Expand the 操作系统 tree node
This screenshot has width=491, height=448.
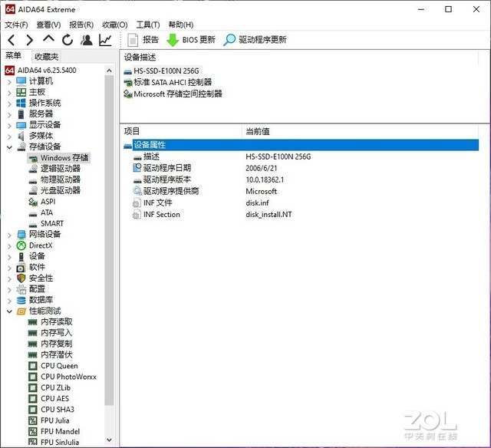[x=9, y=104]
